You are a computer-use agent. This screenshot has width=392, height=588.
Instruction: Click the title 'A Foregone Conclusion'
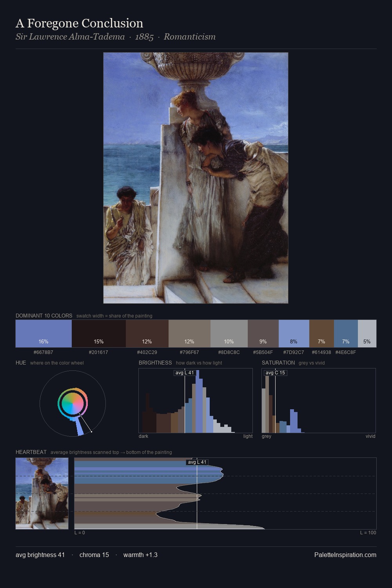pyautogui.click(x=79, y=23)
